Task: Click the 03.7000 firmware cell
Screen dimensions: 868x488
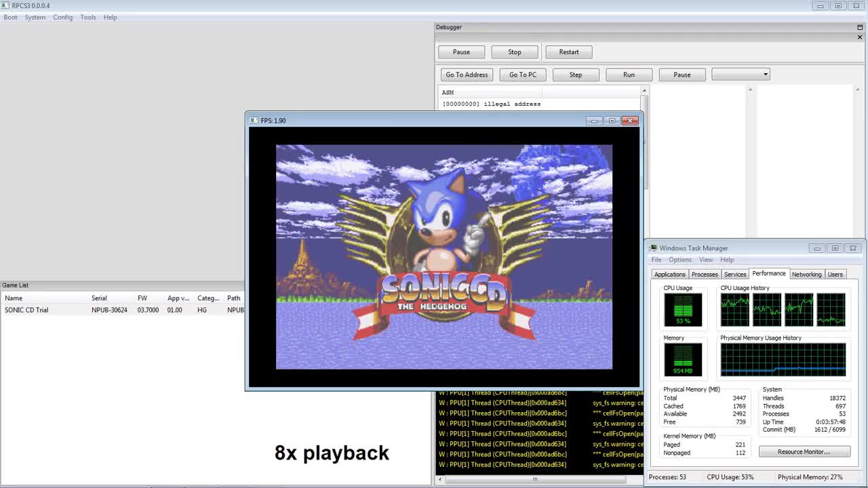Action: click(x=148, y=310)
